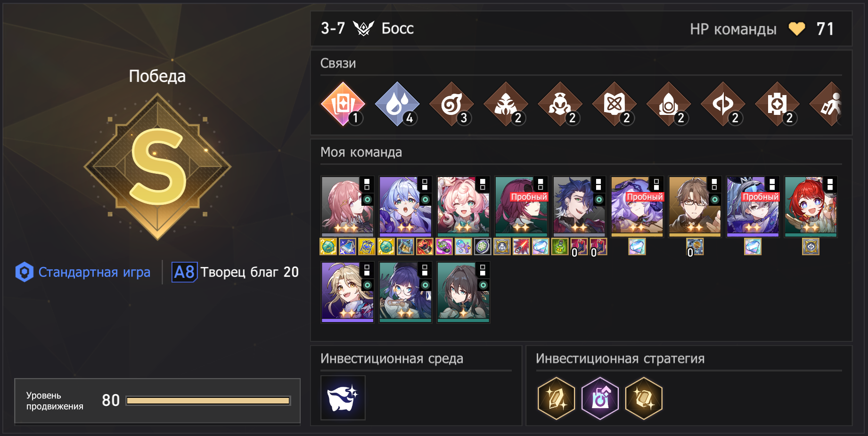The height and width of the screenshot is (436, 868).
Task: Click the spiral bond icon with 3
Action: (451, 104)
